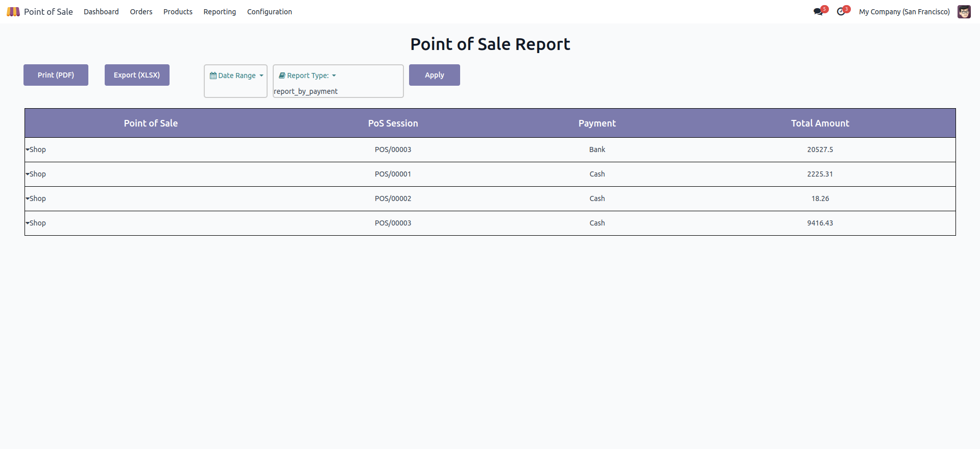
Task: Switch company via My Company (San Francisco)
Action: pos(904,12)
